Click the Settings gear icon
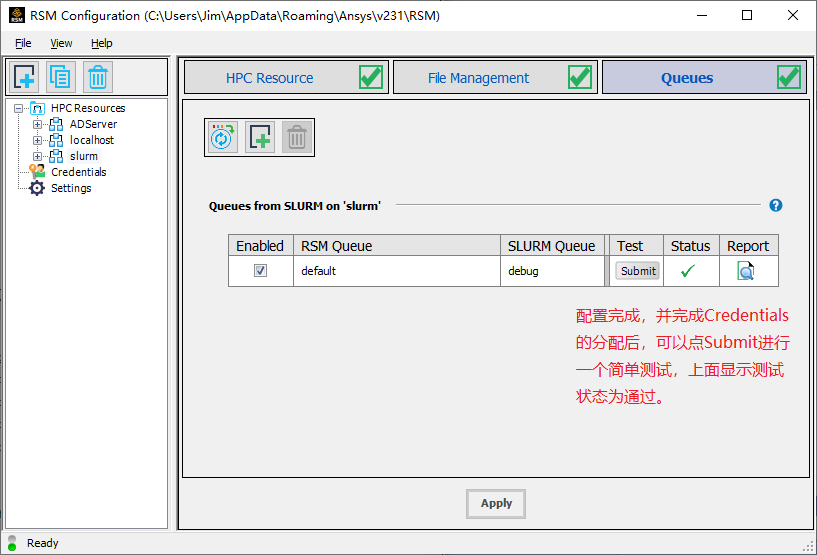 37,188
